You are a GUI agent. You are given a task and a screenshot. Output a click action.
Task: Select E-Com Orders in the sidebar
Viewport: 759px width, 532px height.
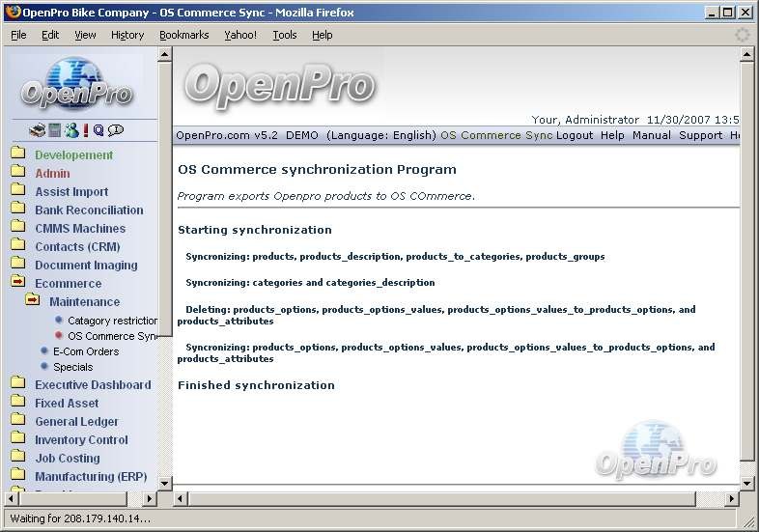86,351
